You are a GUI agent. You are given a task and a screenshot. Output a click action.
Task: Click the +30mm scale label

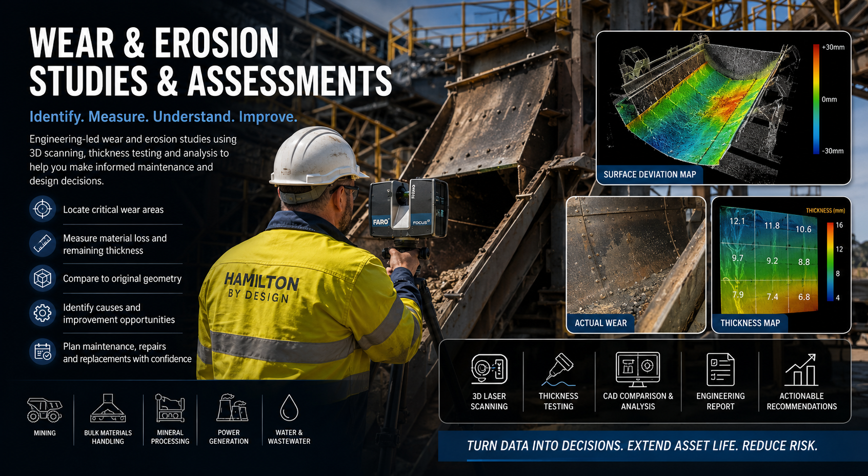pos(833,47)
